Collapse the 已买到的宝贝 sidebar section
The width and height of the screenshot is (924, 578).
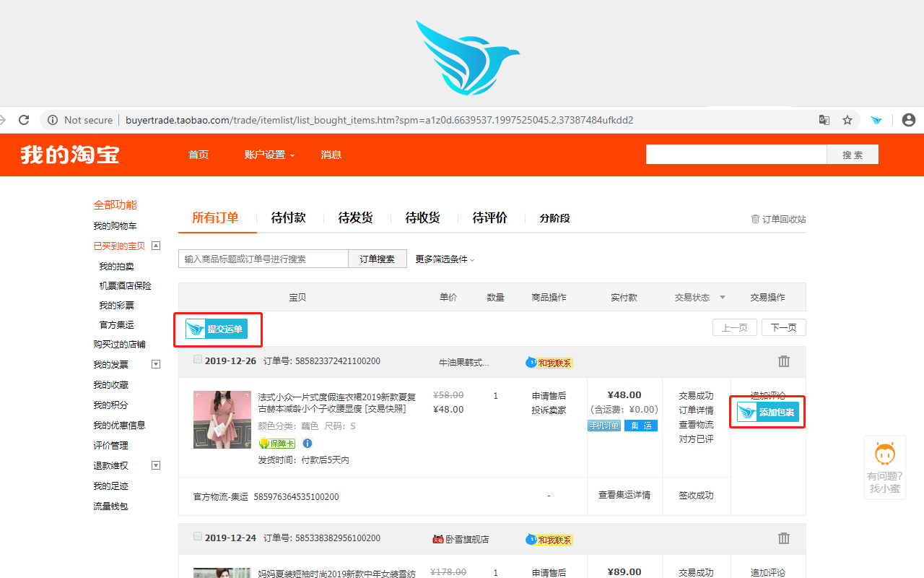coord(155,246)
